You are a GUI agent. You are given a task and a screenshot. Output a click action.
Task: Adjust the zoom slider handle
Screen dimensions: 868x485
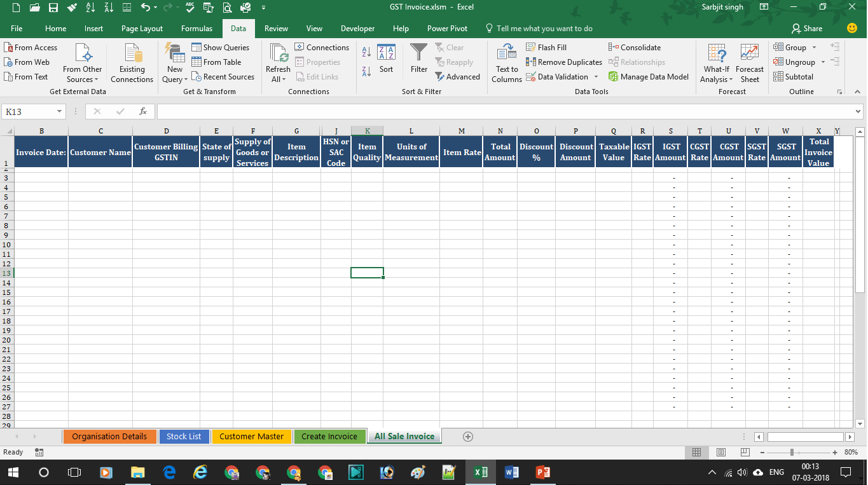pos(792,453)
